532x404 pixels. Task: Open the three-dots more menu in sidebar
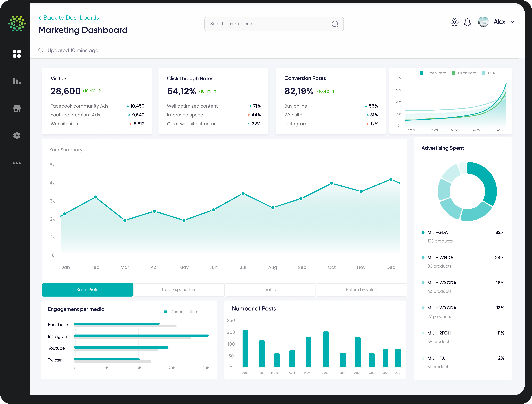(x=17, y=163)
